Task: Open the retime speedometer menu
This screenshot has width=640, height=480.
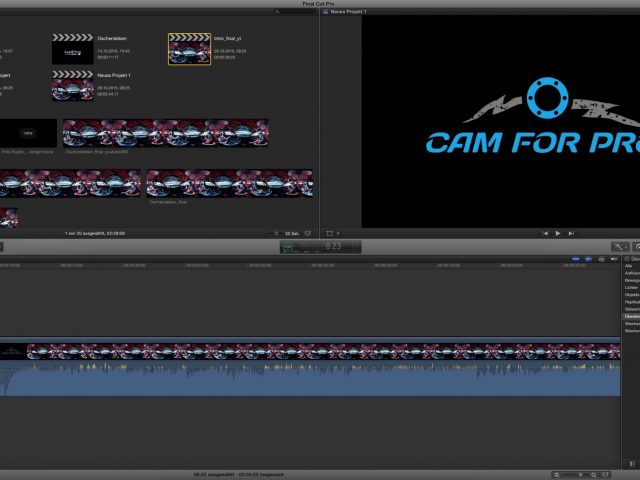Action: coord(637,247)
